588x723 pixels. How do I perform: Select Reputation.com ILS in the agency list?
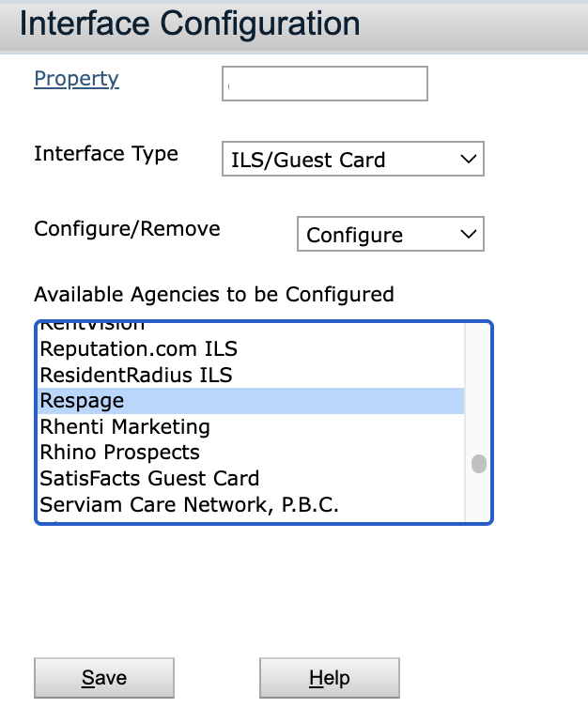[x=138, y=349]
